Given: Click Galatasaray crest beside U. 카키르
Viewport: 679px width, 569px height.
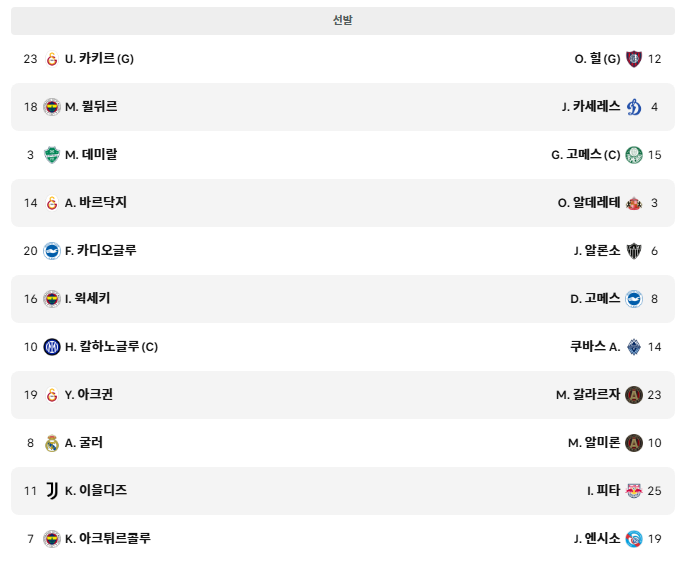Looking at the screenshot, I should [52, 59].
